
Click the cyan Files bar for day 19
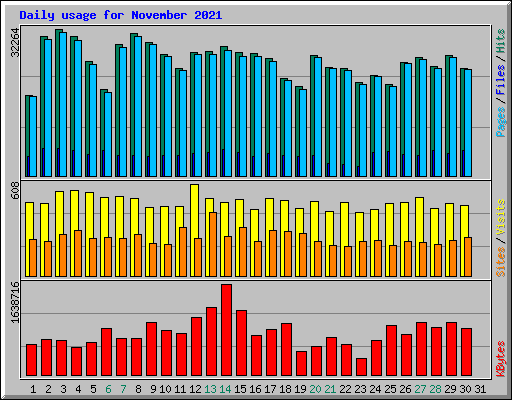point(303,133)
